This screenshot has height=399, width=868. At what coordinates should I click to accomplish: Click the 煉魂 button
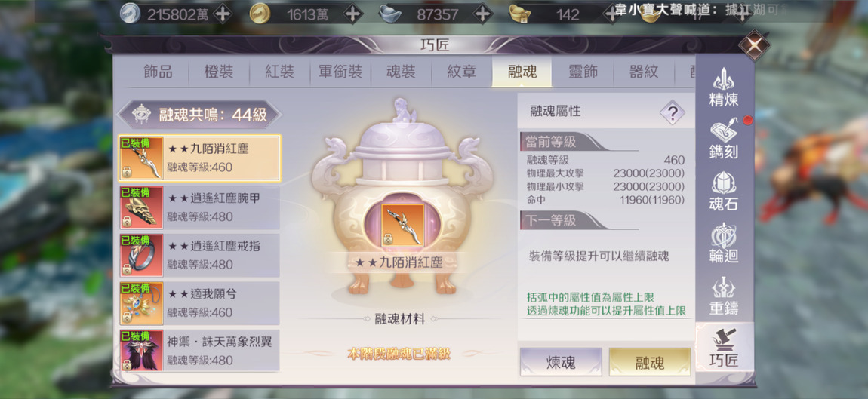(561, 362)
